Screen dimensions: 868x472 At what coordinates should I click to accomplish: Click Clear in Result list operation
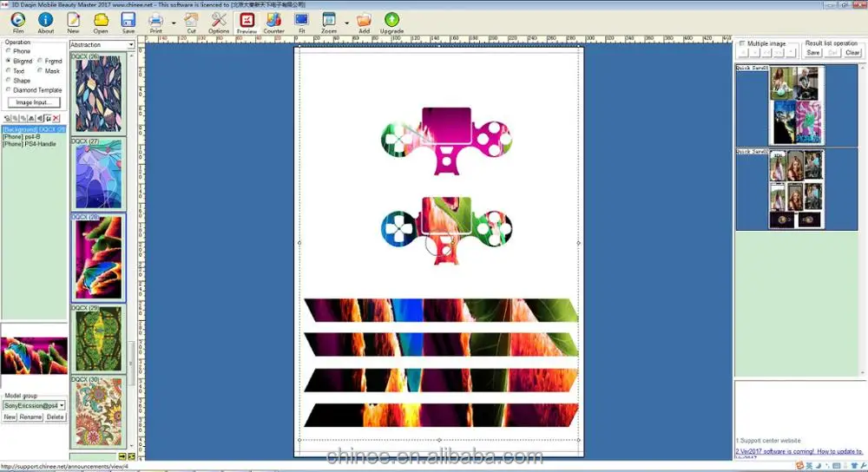point(852,53)
